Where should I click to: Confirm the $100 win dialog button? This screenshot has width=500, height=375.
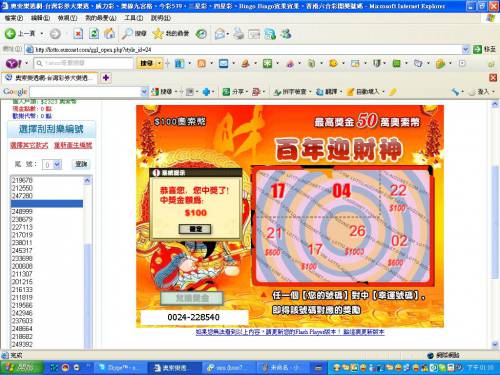pos(195,229)
